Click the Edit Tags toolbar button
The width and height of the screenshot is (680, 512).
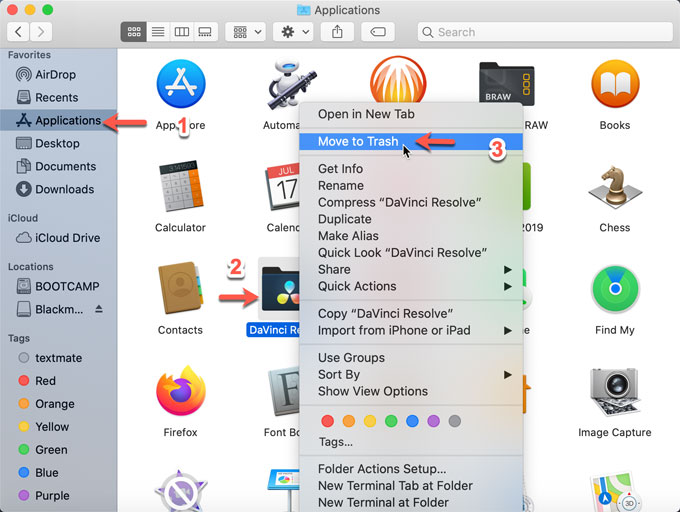378,32
